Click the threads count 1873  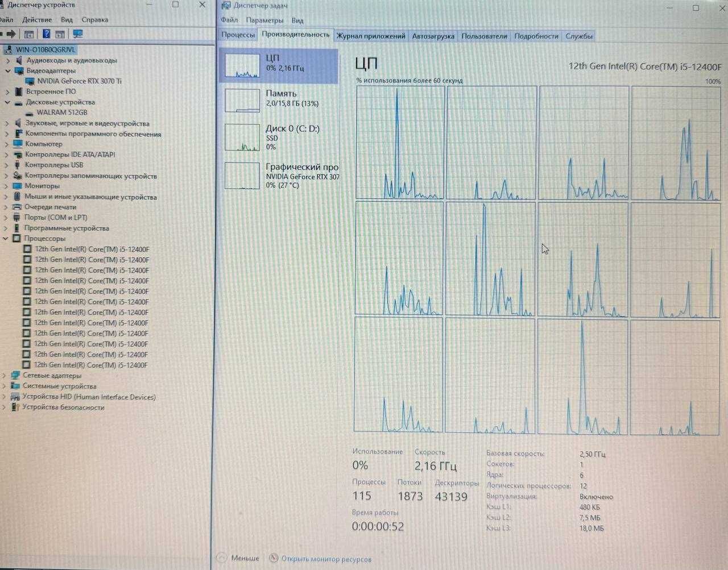pos(410,497)
